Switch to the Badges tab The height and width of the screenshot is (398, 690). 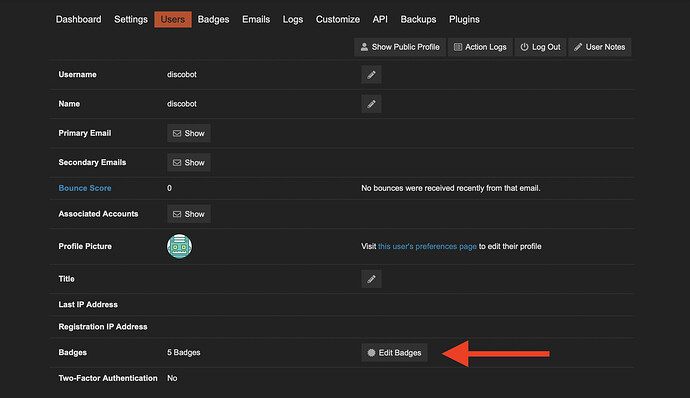[213, 19]
